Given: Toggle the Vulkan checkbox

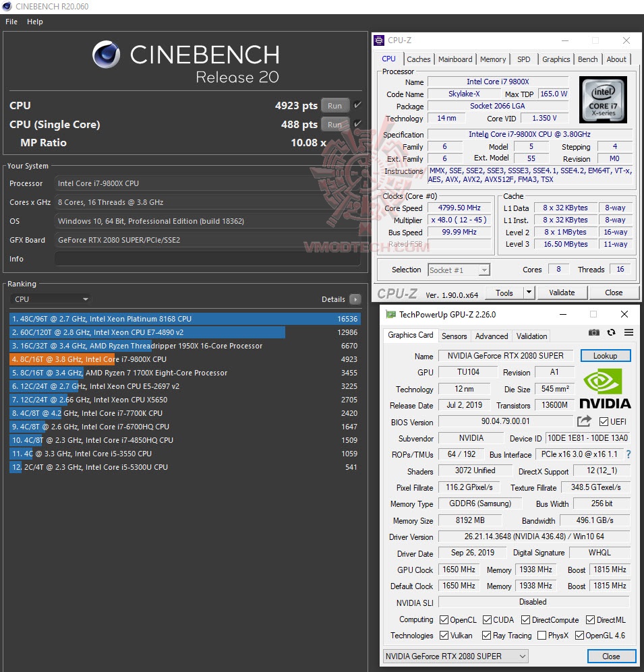Looking at the screenshot, I should pos(444,635).
